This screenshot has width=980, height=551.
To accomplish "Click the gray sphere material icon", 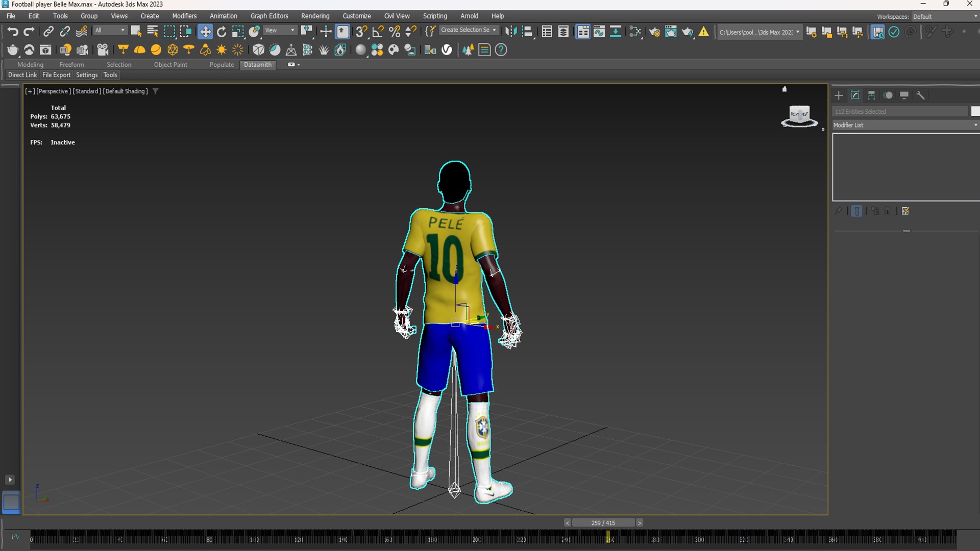I will point(361,50).
